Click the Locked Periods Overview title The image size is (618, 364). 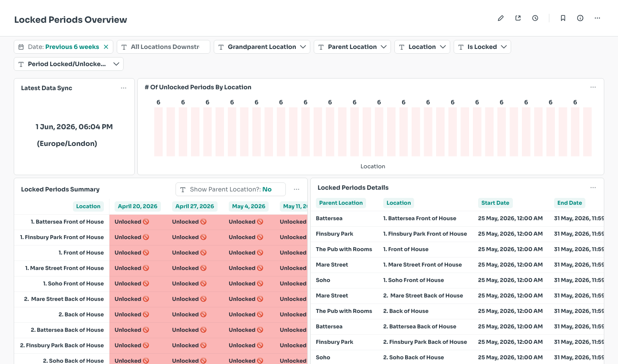pyautogui.click(x=71, y=20)
